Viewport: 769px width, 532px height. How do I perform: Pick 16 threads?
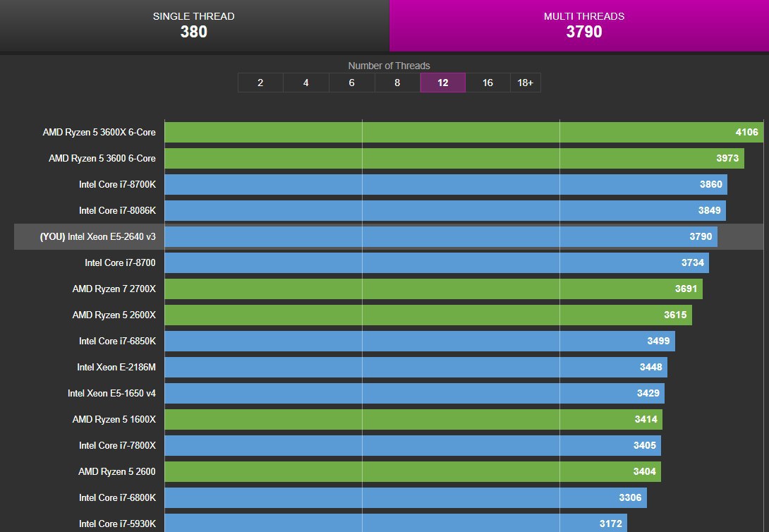(488, 83)
